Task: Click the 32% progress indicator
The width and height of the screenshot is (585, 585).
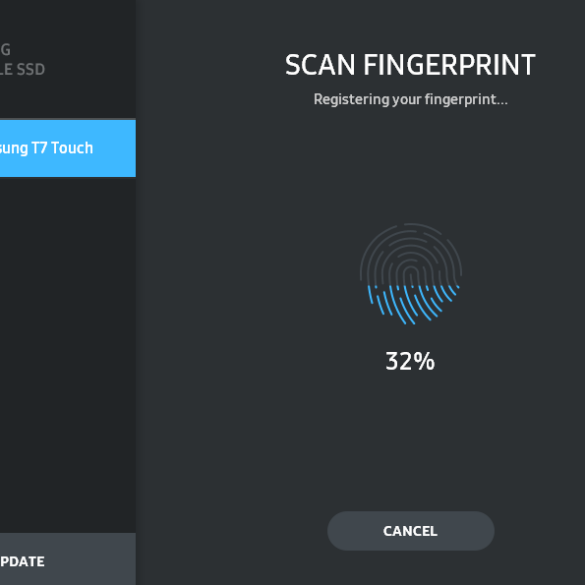Action: click(x=410, y=361)
